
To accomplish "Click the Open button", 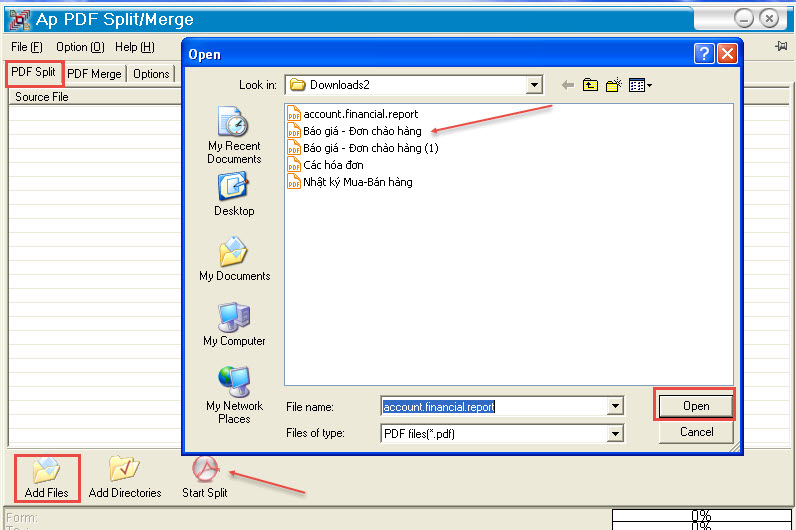I will (695, 406).
